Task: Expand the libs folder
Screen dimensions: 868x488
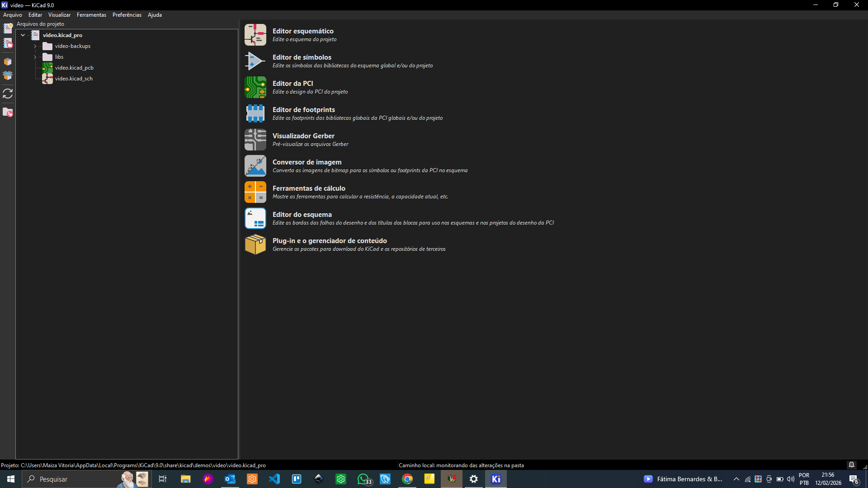Action: click(35, 57)
